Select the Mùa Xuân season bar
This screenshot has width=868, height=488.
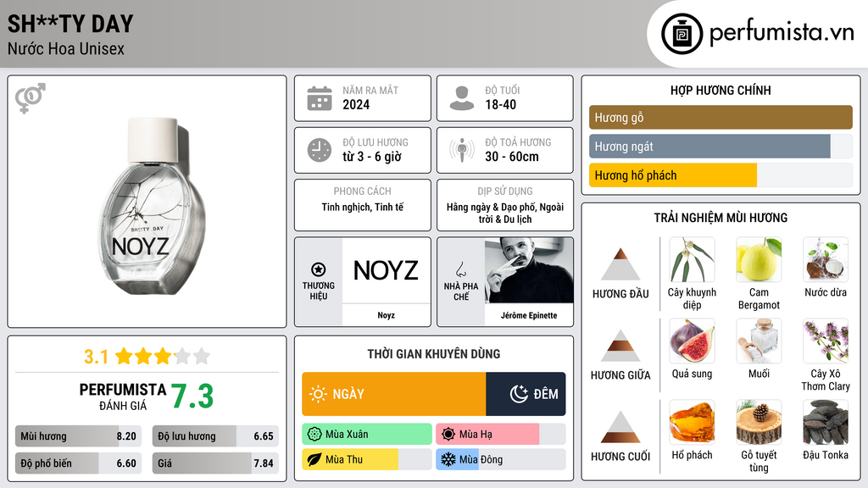(367, 434)
